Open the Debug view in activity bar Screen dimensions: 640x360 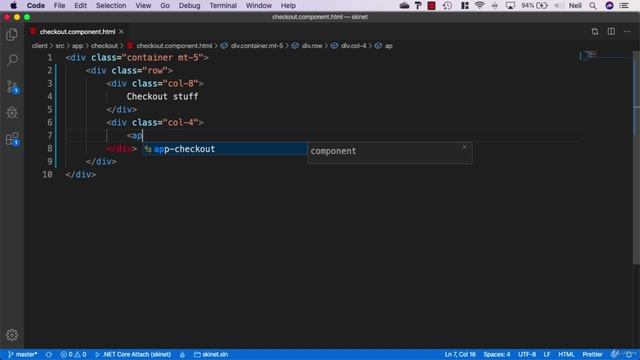click(x=12, y=113)
